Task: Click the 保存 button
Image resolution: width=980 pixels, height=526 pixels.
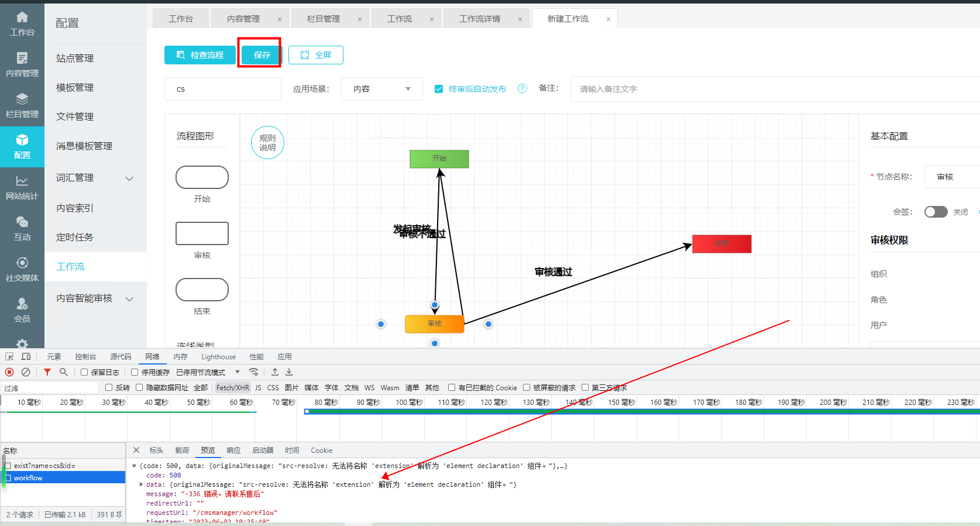Action: [262, 55]
